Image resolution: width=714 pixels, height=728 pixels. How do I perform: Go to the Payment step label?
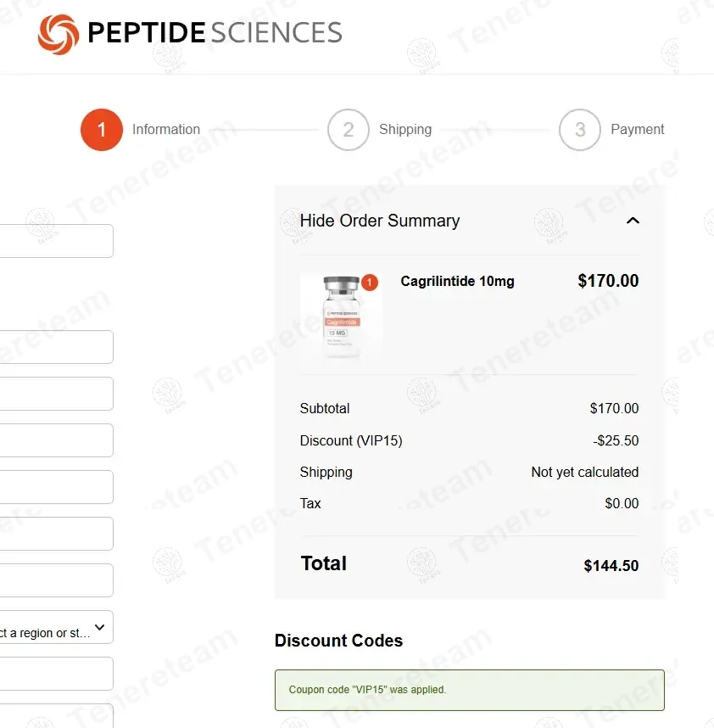(638, 130)
